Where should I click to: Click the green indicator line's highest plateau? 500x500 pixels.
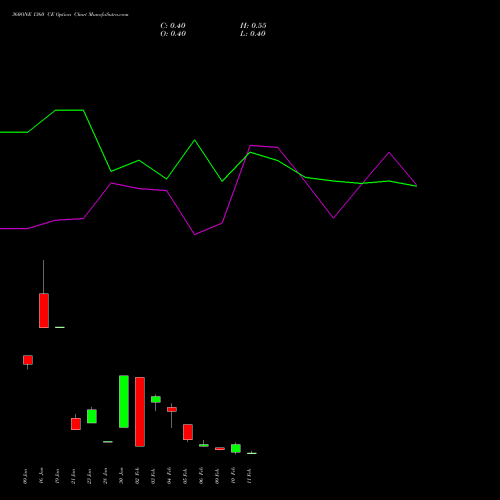point(69,110)
